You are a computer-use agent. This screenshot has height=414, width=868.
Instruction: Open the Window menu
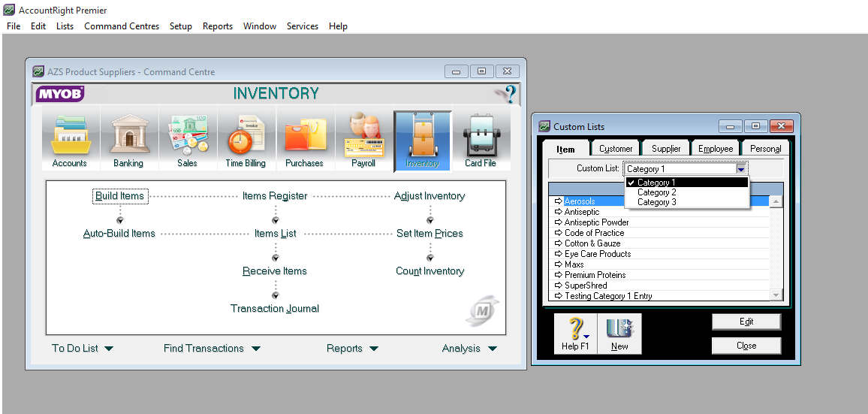(x=260, y=26)
